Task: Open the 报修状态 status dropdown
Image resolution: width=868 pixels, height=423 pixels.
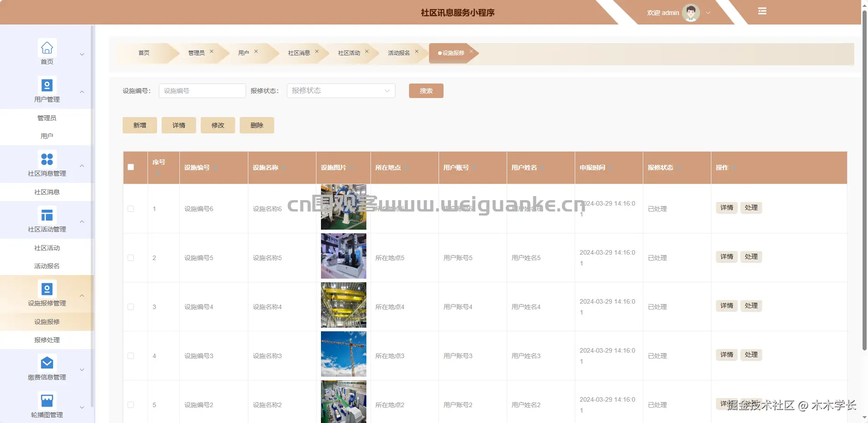Action: [340, 90]
